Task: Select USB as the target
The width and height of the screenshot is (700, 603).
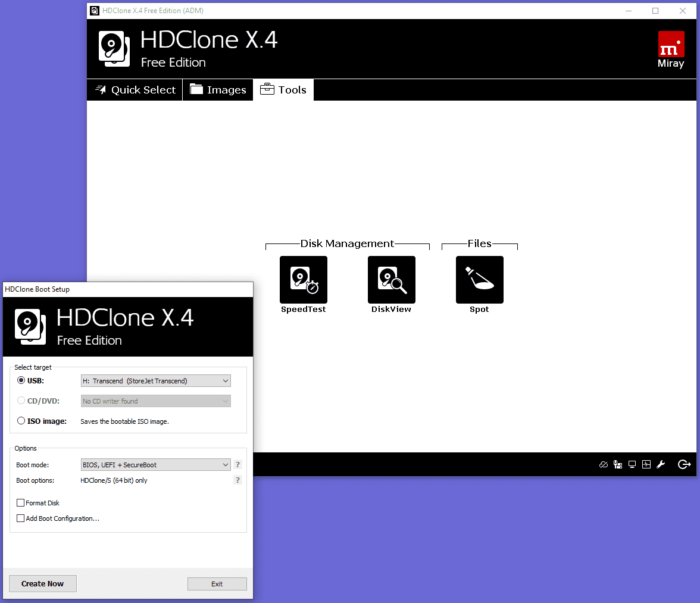Action: point(21,381)
